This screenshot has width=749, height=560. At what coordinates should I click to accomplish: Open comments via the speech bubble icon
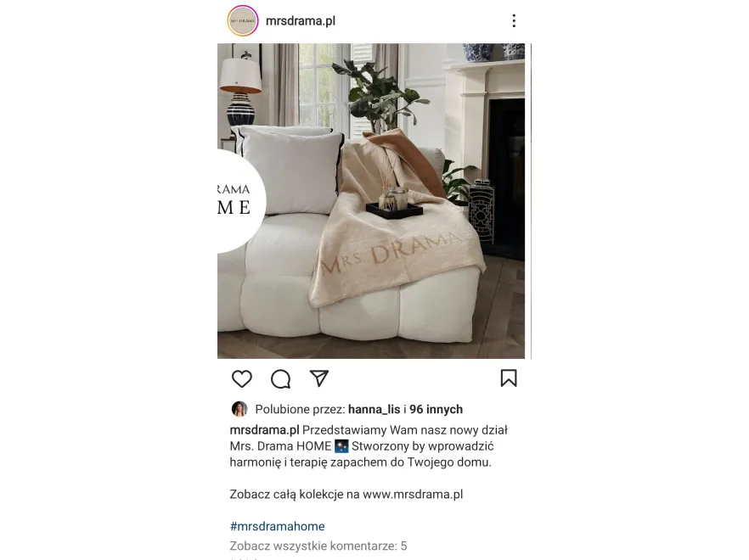pyautogui.click(x=280, y=379)
